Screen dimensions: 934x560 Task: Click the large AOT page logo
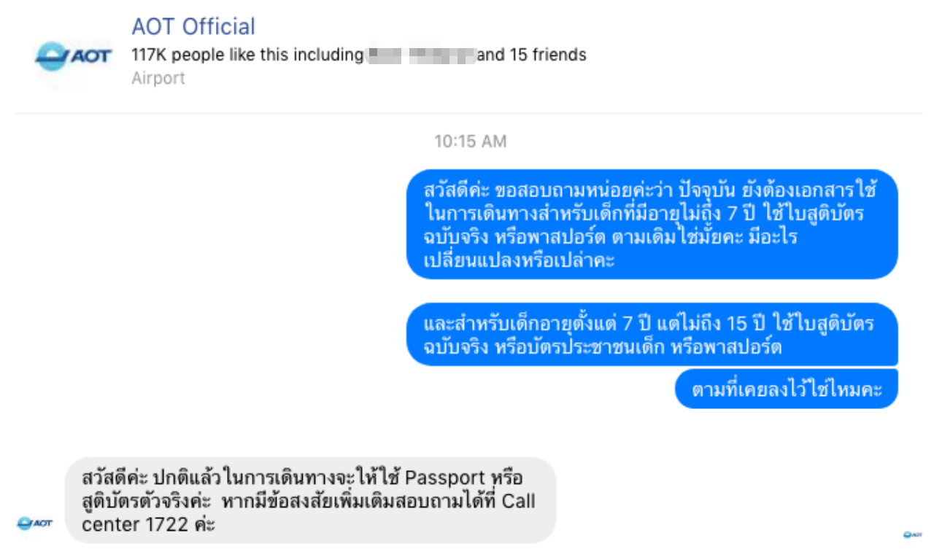click(x=73, y=55)
